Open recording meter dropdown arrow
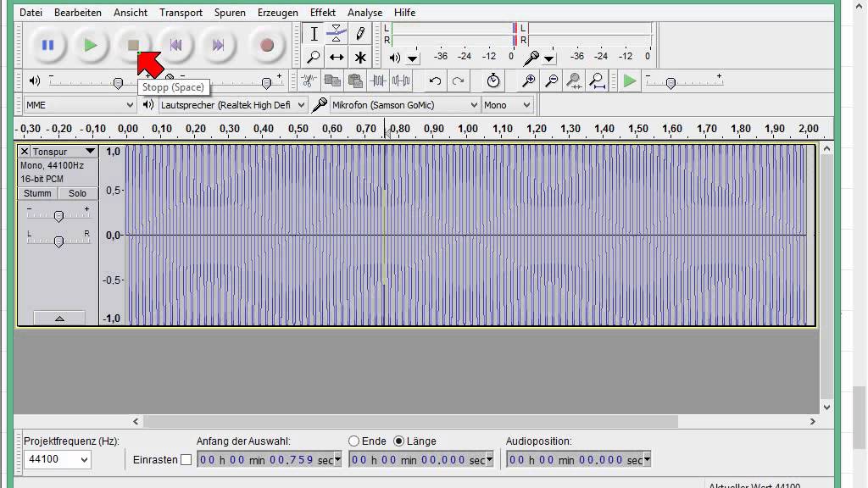This screenshot has height=488, width=868. click(x=548, y=58)
